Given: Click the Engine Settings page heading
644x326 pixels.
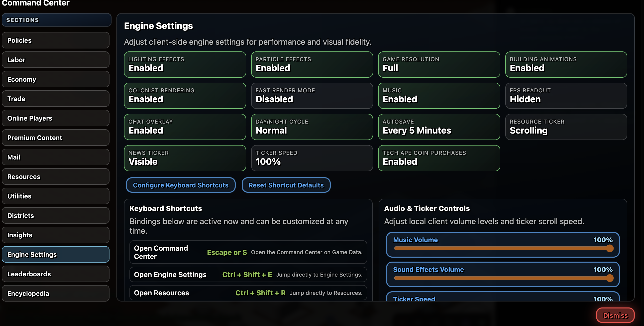Looking at the screenshot, I should click(158, 26).
